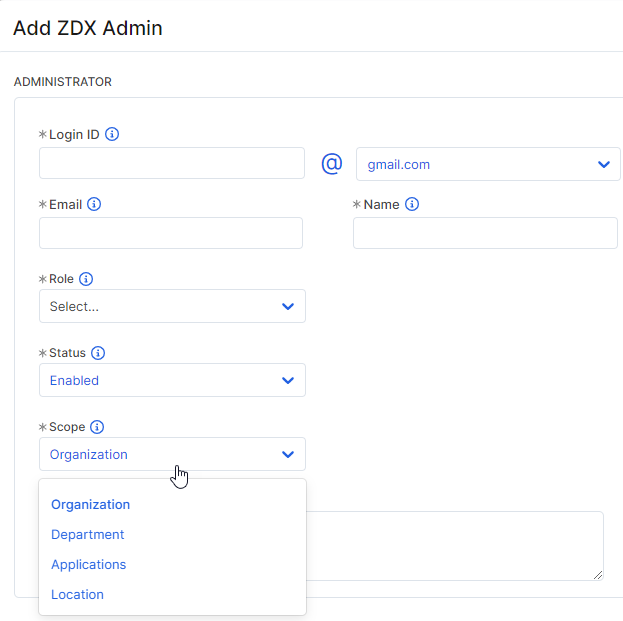The width and height of the screenshot is (623, 621).
Task: Choose Department in the Scope options
Action: coord(88,535)
